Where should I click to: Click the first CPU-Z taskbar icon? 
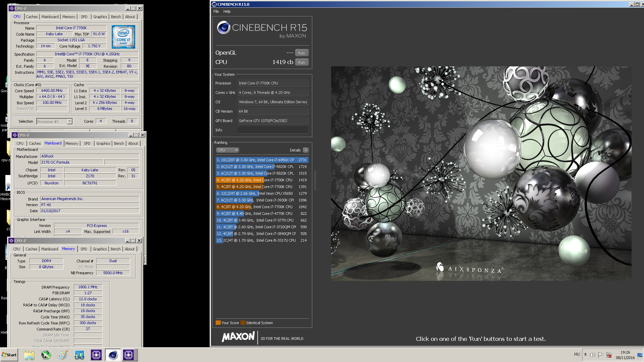pyautogui.click(x=96, y=355)
